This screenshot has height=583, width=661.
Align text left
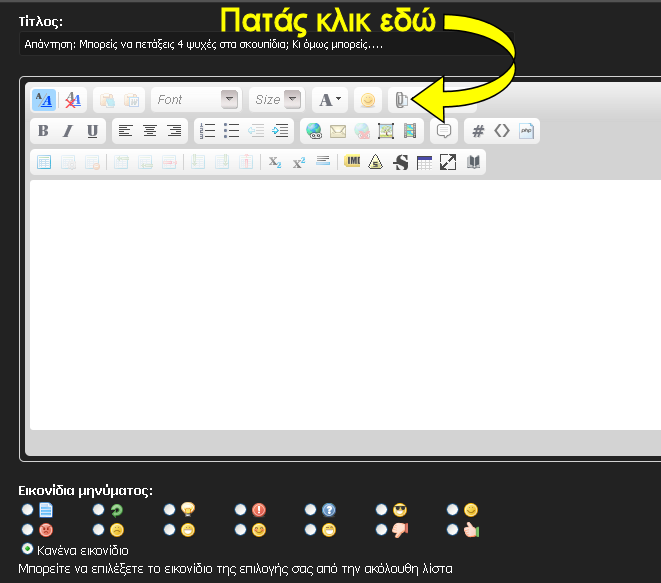pyautogui.click(x=125, y=131)
